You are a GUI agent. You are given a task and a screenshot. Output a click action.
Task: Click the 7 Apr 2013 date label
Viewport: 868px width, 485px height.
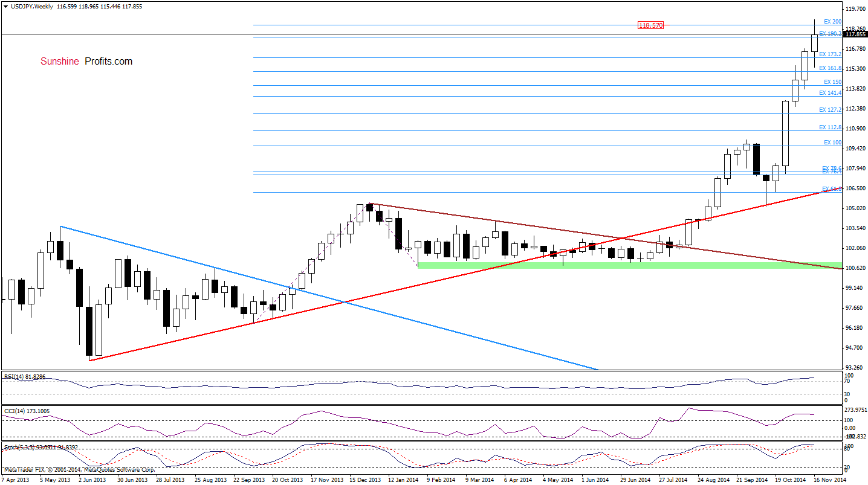(x=15, y=481)
